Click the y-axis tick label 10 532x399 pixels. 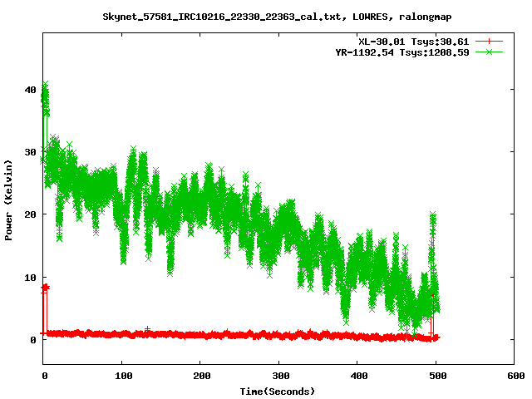tap(30, 278)
